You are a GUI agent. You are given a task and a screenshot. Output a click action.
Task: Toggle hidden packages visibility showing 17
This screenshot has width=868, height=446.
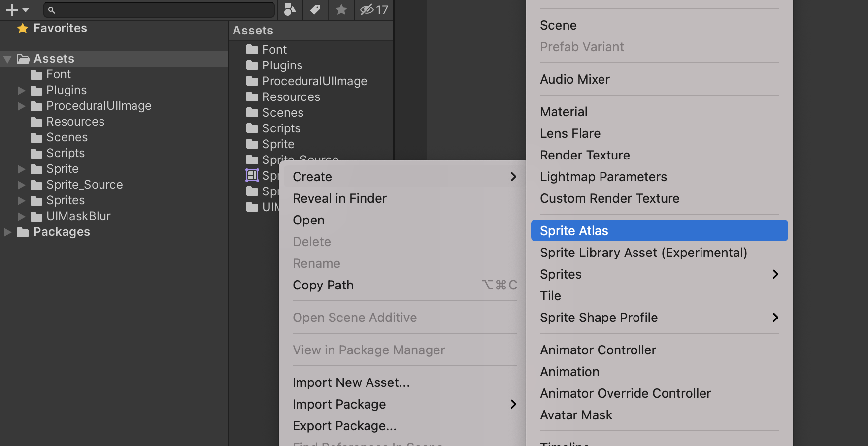click(x=374, y=10)
